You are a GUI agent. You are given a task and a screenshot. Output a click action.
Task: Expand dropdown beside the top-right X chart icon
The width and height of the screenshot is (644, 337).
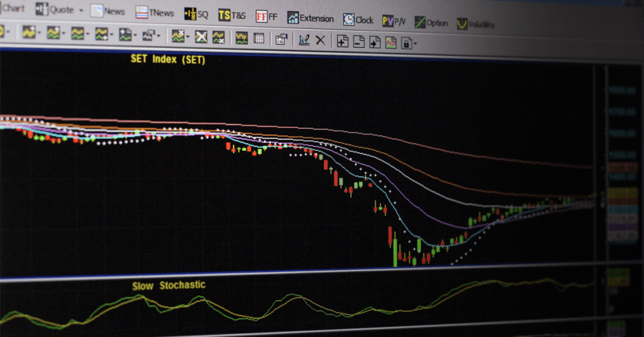pos(187,37)
